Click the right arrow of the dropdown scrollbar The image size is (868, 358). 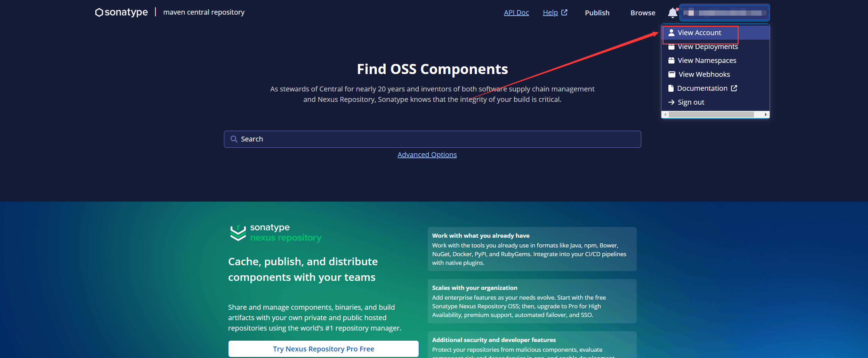pyautogui.click(x=766, y=114)
